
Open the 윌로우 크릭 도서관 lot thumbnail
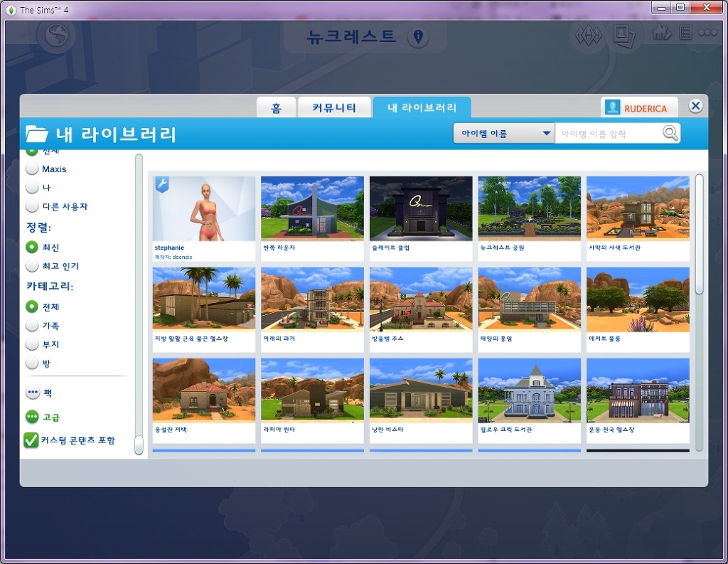coord(529,390)
